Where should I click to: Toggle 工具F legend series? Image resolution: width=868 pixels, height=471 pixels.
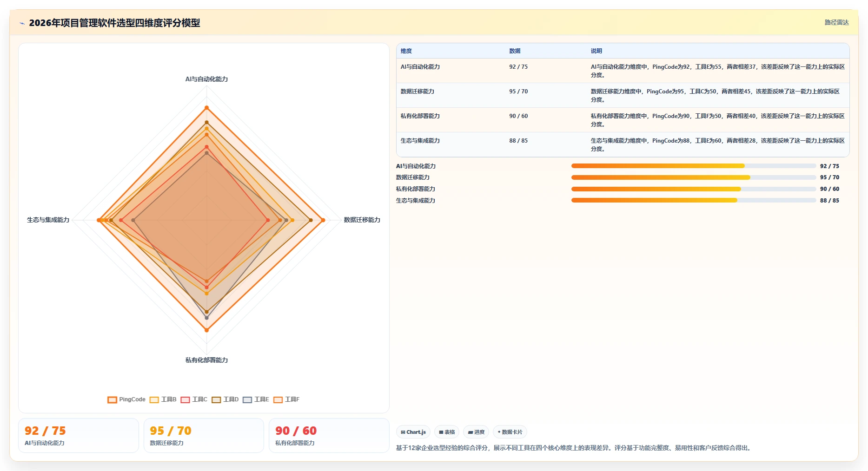click(x=287, y=399)
